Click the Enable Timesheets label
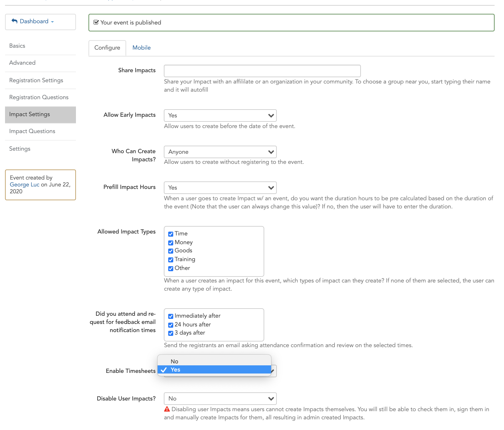Viewport: 504px width, 430px height. point(131,371)
